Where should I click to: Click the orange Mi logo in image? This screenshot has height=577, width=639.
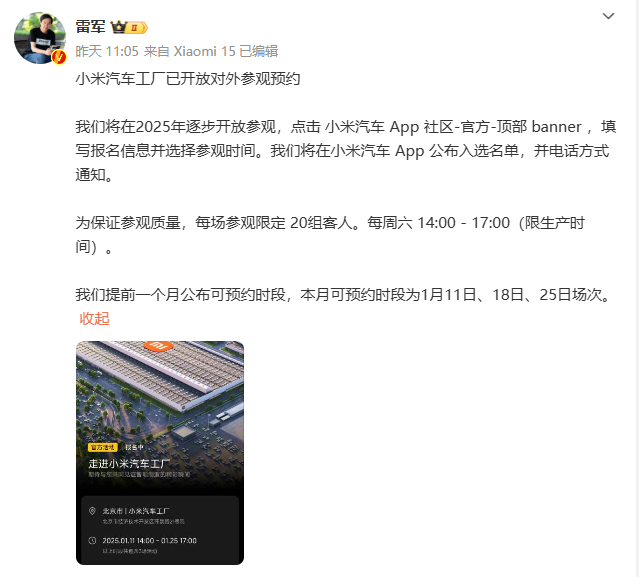pyautogui.click(x=159, y=346)
